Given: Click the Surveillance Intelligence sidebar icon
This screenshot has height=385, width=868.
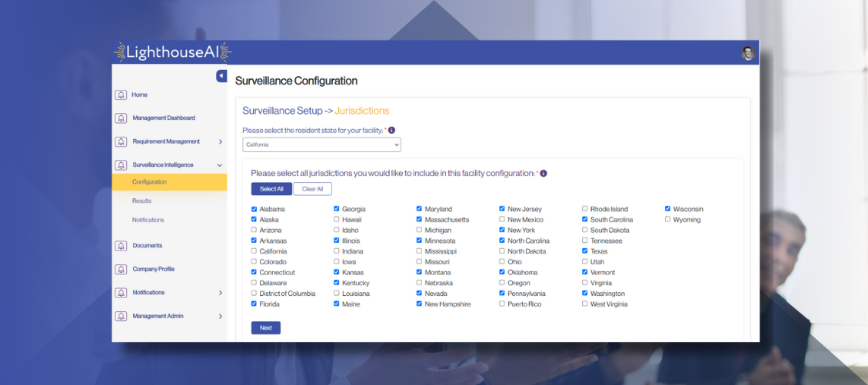Looking at the screenshot, I should [x=121, y=165].
